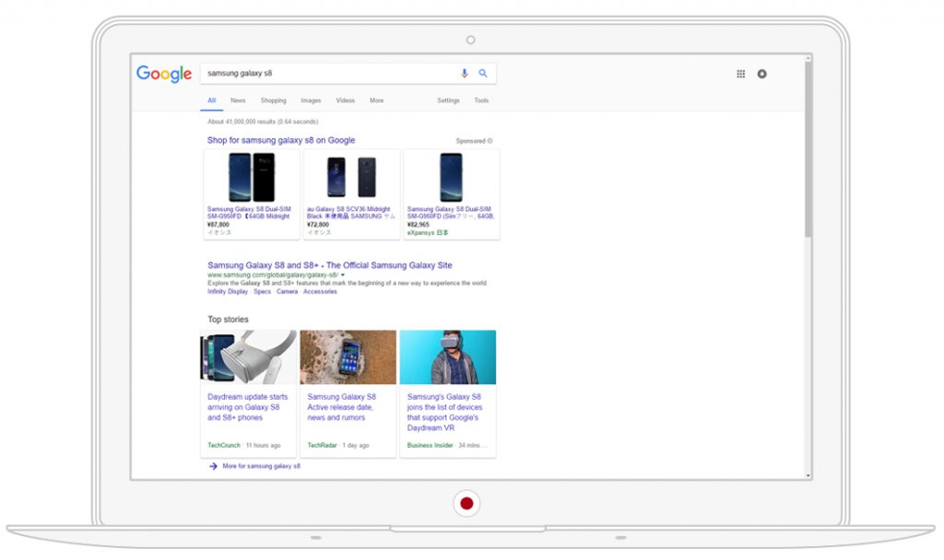Click the scrollbar down arrow
This screenshot has width=944, height=560.
click(808, 476)
